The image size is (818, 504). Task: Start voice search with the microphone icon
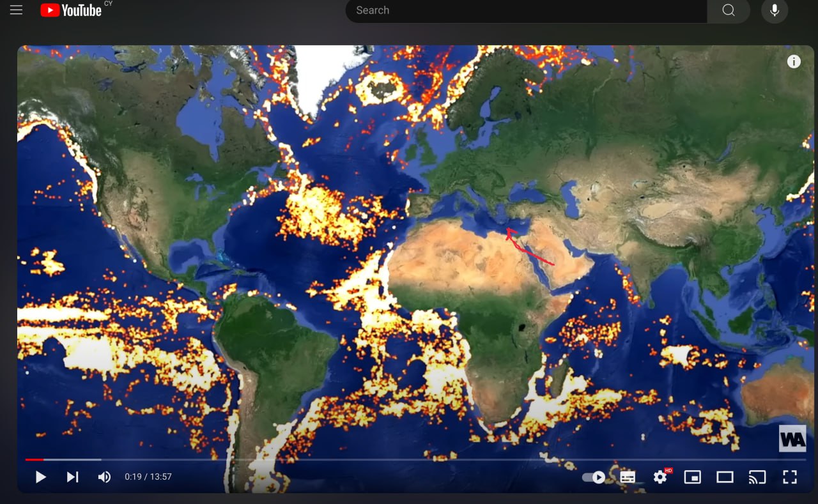pyautogui.click(x=774, y=10)
